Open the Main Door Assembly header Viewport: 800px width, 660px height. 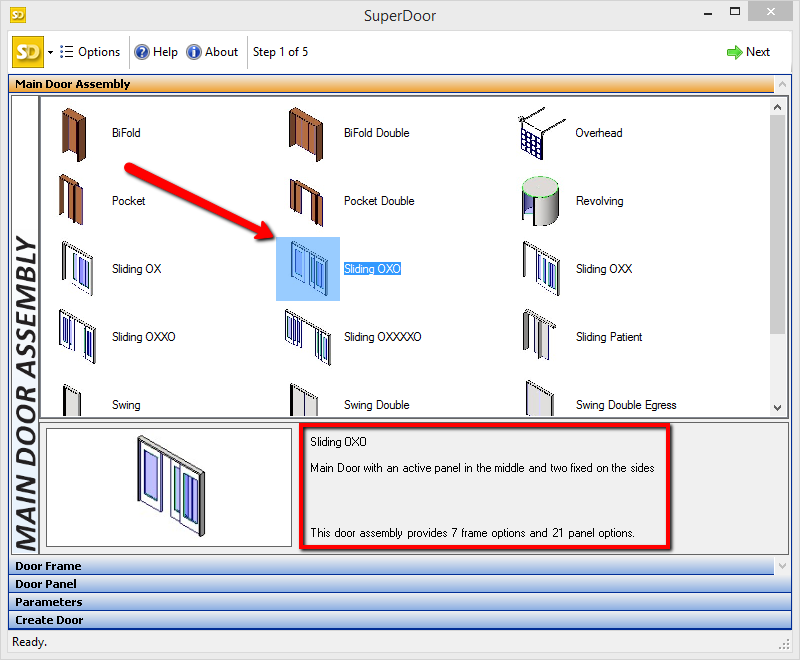pyautogui.click(x=391, y=84)
